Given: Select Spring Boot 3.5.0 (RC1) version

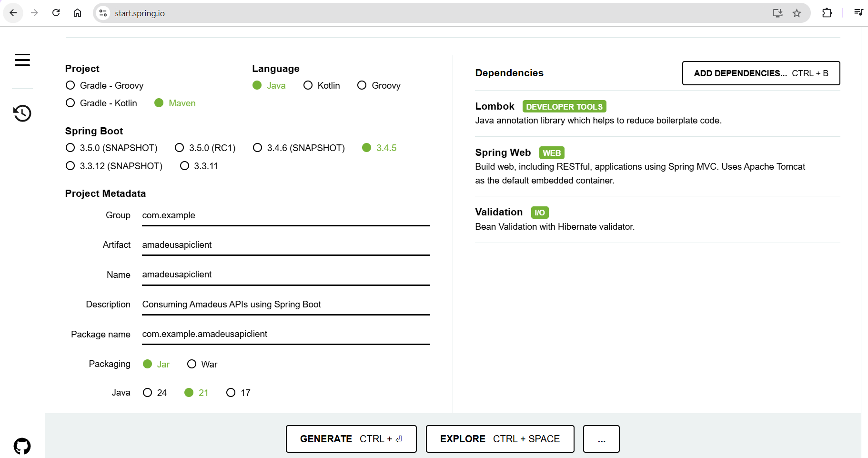Looking at the screenshot, I should point(180,148).
